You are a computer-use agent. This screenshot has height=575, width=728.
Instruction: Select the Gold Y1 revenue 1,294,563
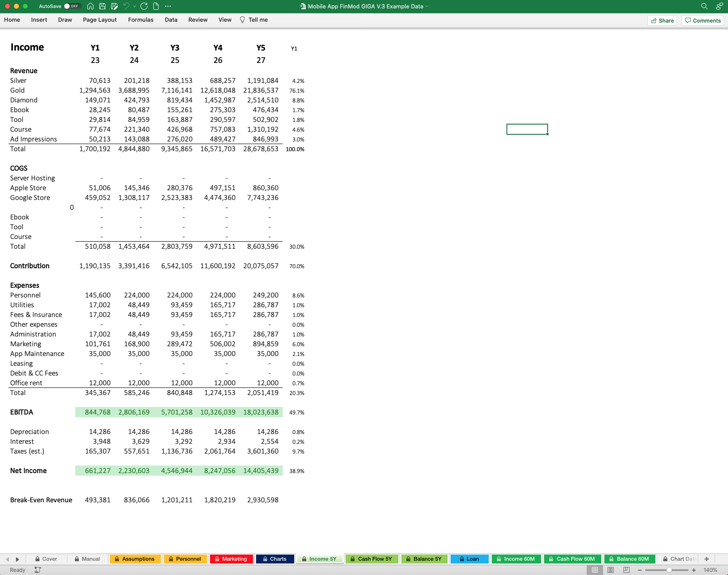click(95, 90)
